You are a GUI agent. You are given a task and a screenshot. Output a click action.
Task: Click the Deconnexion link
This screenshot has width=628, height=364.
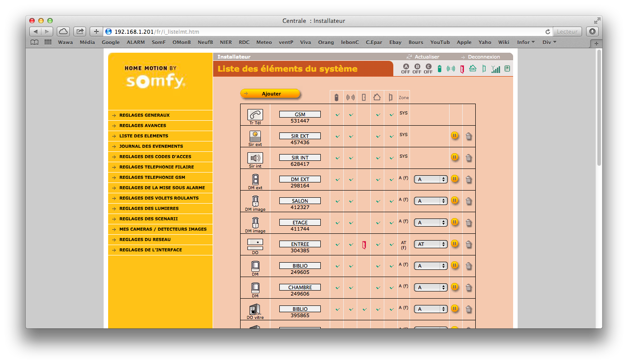[x=483, y=57]
